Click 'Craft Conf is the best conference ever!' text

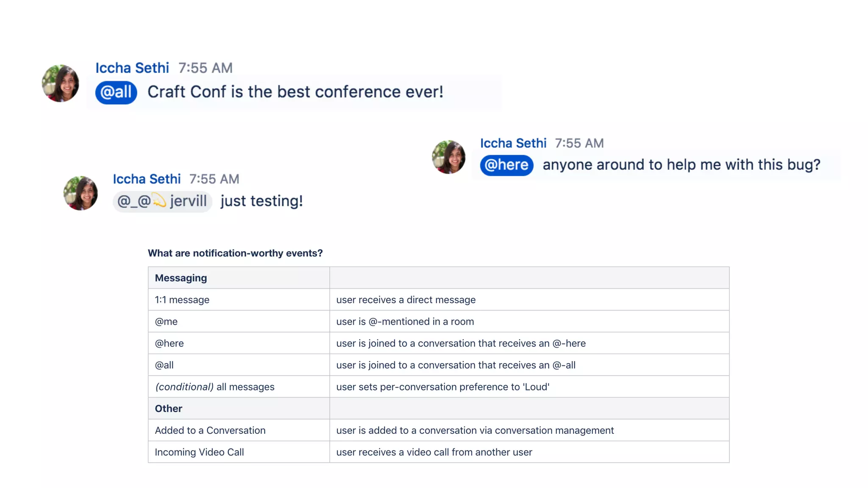tap(295, 92)
